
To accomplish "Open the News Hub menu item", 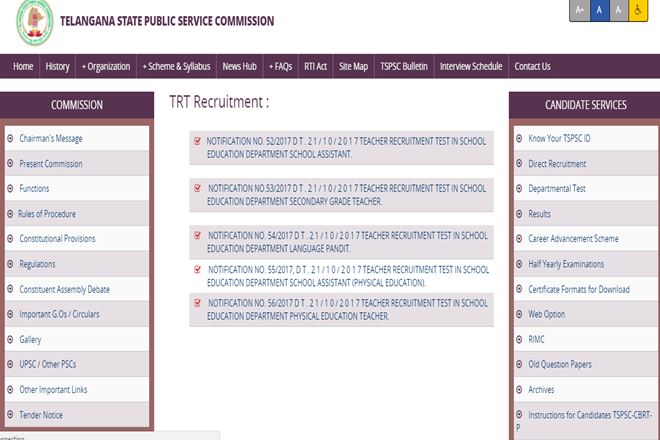I will point(239,66).
